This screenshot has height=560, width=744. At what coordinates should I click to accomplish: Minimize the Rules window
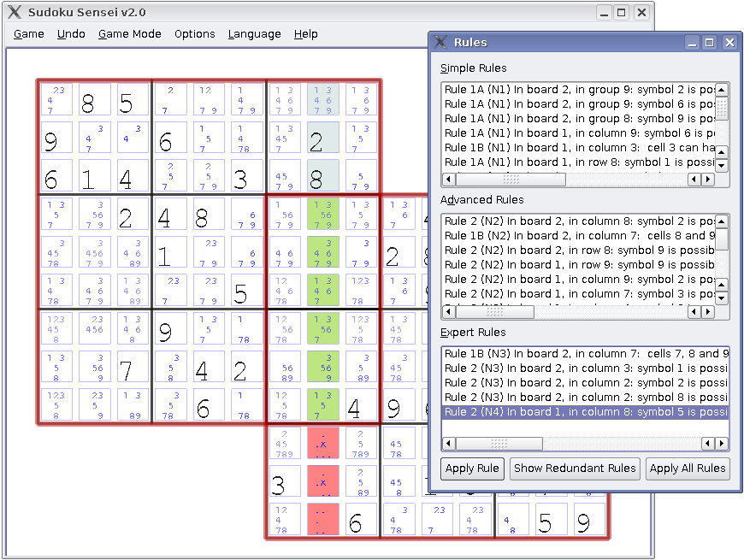[693, 43]
